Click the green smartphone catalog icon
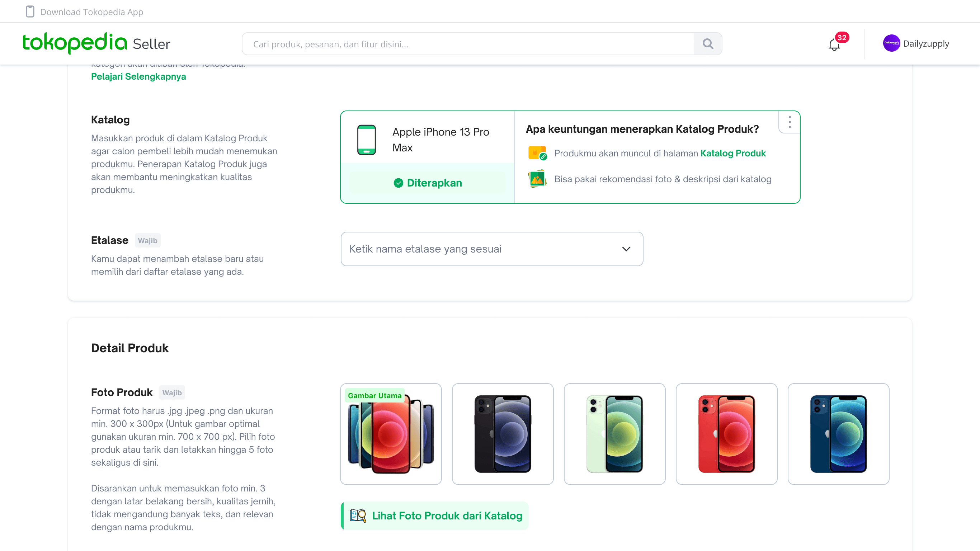Screen dimensions: 980x551 tap(366, 140)
